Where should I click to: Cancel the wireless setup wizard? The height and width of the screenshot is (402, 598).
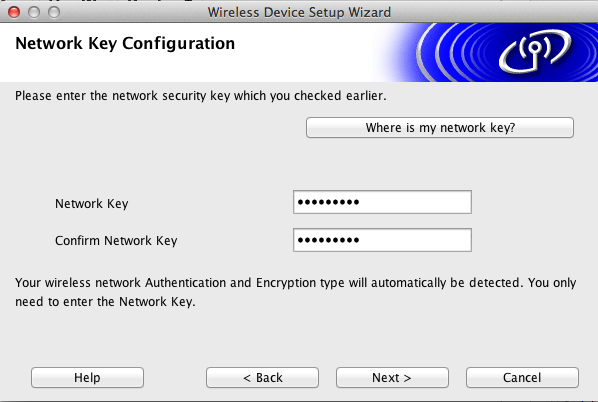click(522, 378)
